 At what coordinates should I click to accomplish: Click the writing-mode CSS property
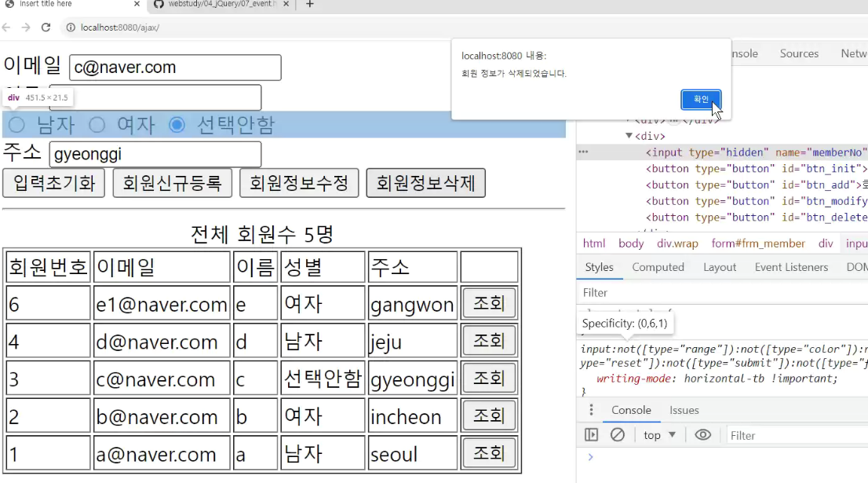point(636,379)
